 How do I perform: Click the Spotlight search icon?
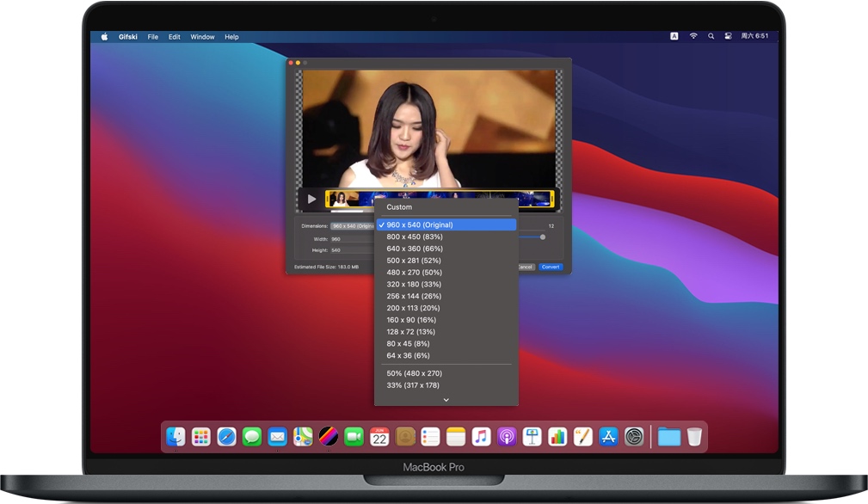coord(711,37)
